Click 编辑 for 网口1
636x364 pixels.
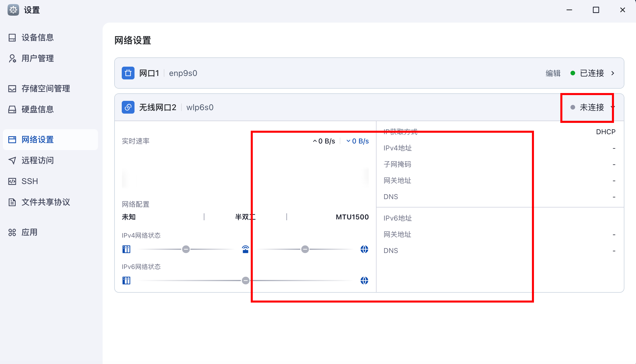[553, 73]
